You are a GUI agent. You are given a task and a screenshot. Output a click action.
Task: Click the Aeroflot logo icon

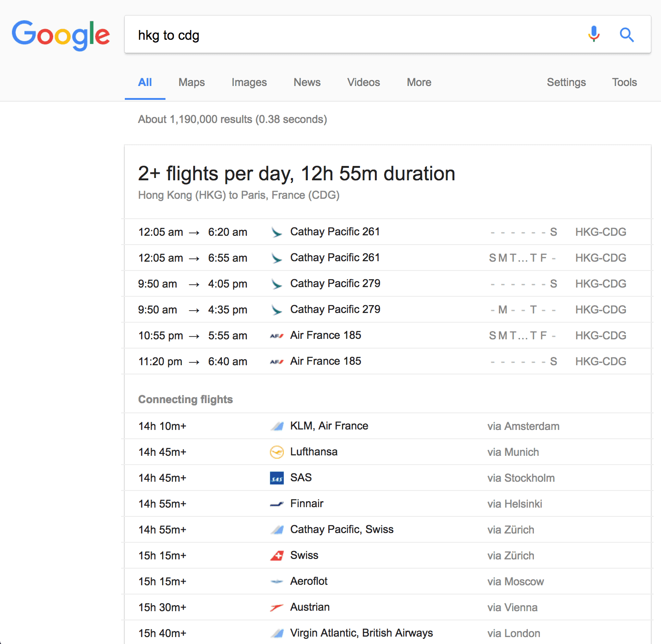(x=276, y=582)
